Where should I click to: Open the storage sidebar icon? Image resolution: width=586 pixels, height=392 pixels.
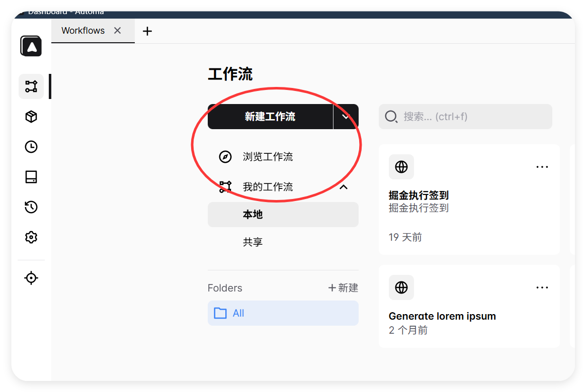(31, 177)
